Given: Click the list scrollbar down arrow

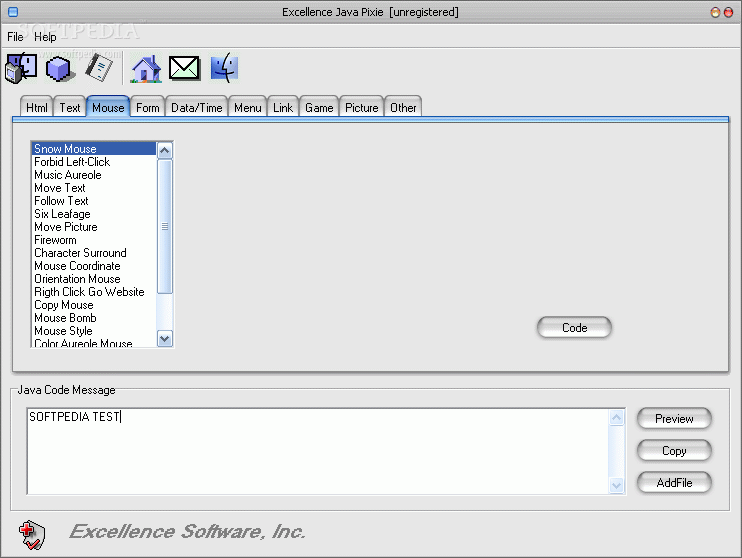Looking at the screenshot, I should click(x=165, y=339).
